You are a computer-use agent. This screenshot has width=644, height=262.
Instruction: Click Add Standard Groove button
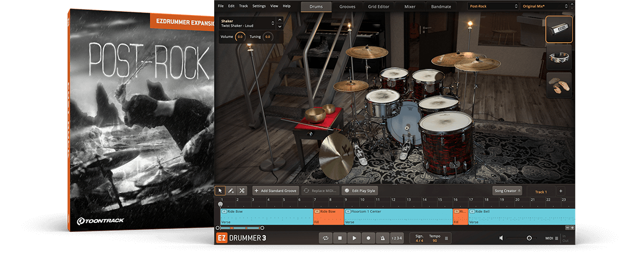click(x=276, y=191)
